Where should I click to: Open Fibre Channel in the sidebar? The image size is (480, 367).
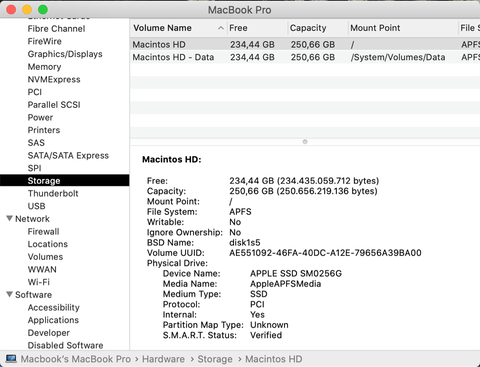point(56,29)
